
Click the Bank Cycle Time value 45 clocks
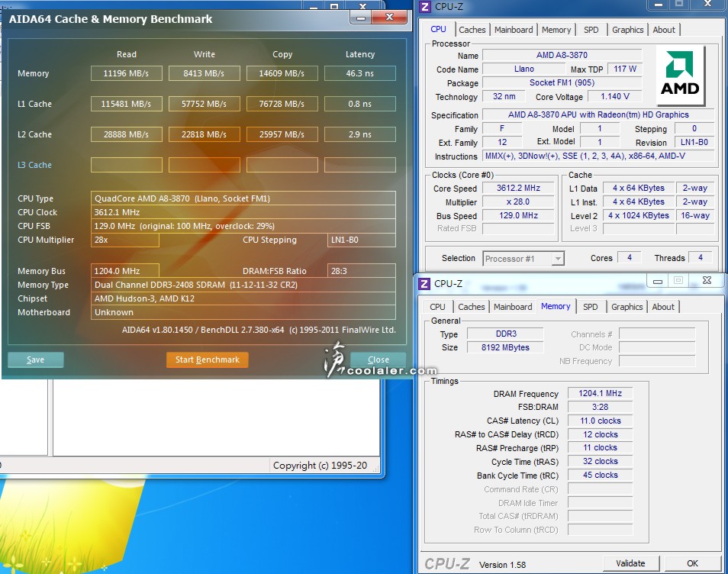pos(600,475)
